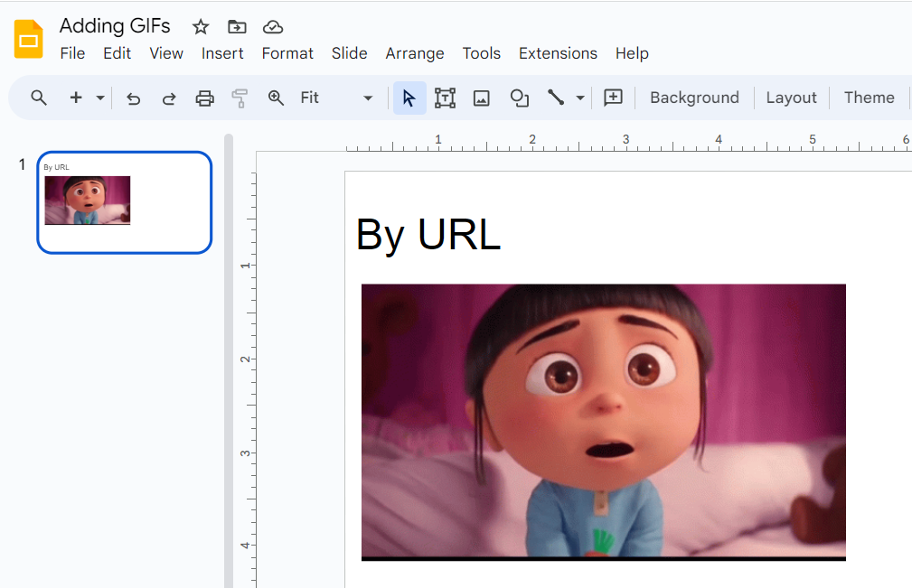
Task: Add a new slide with plus button
Action: 76,98
